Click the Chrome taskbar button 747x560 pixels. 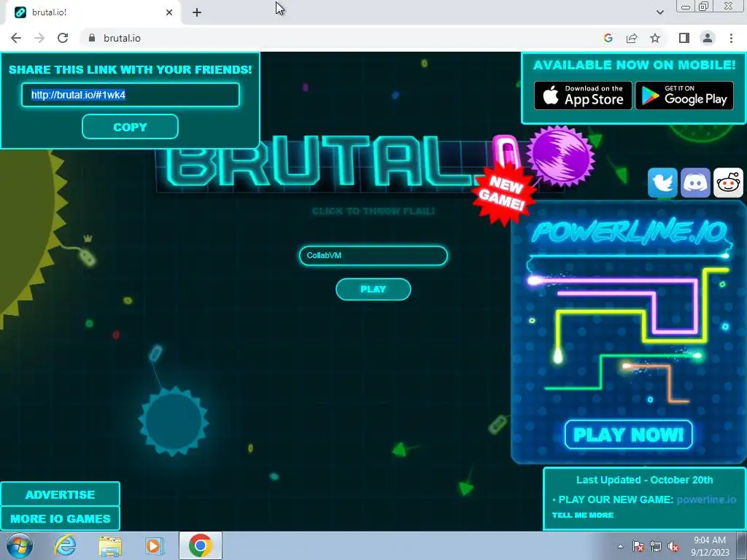click(201, 545)
